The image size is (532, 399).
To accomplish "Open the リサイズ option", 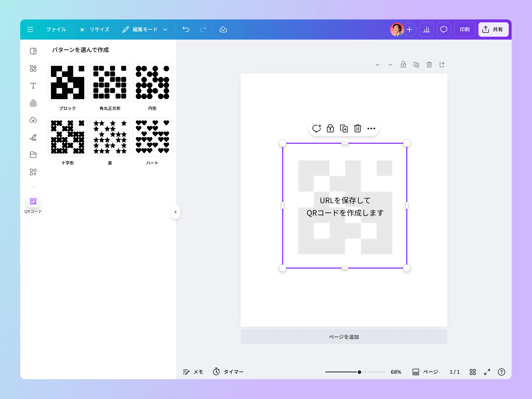I will 95,30.
